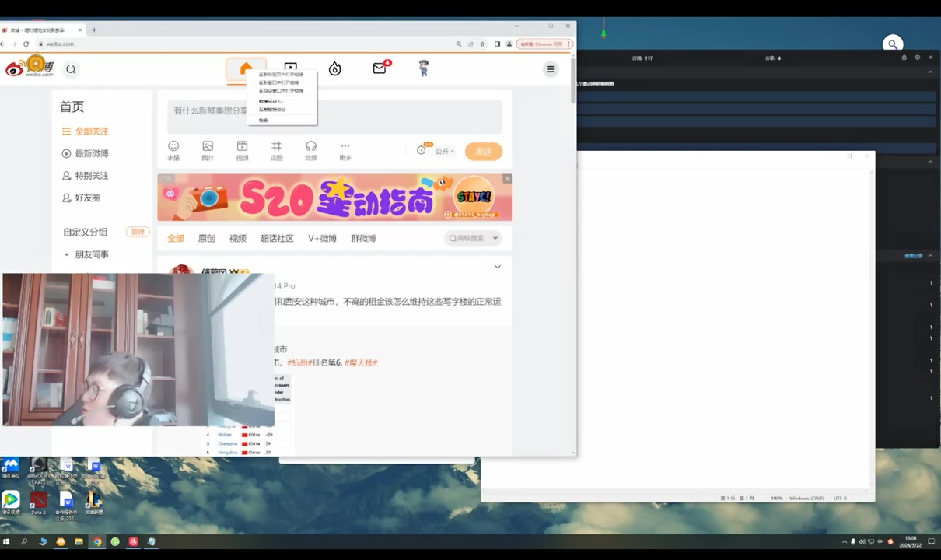This screenshot has width=941, height=560.
Task: Bookmark page with star icon in Chrome
Action: (x=482, y=44)
